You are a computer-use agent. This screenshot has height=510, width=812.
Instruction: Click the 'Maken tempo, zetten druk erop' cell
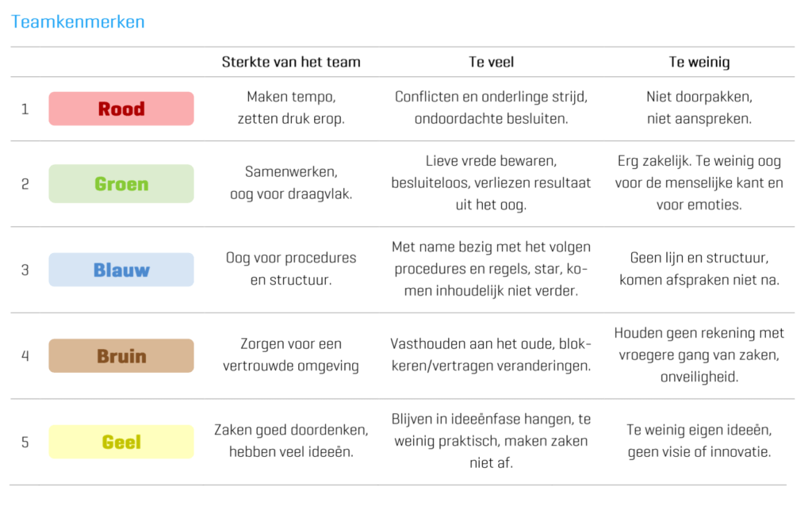(x=291, y=108)
